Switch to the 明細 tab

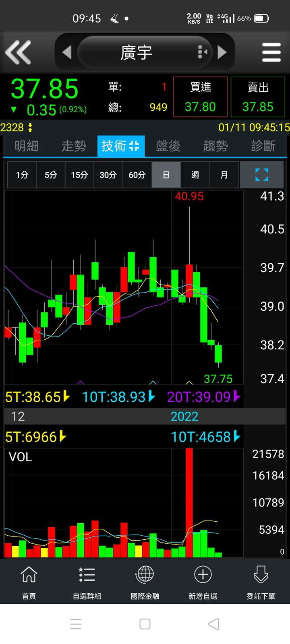click(x=27, y=146)
